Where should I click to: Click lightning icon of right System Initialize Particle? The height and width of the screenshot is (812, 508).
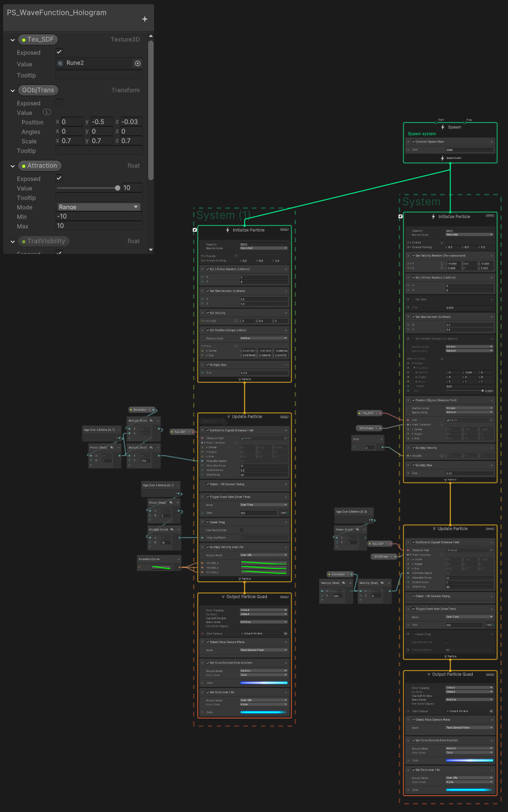pos(434,216)
